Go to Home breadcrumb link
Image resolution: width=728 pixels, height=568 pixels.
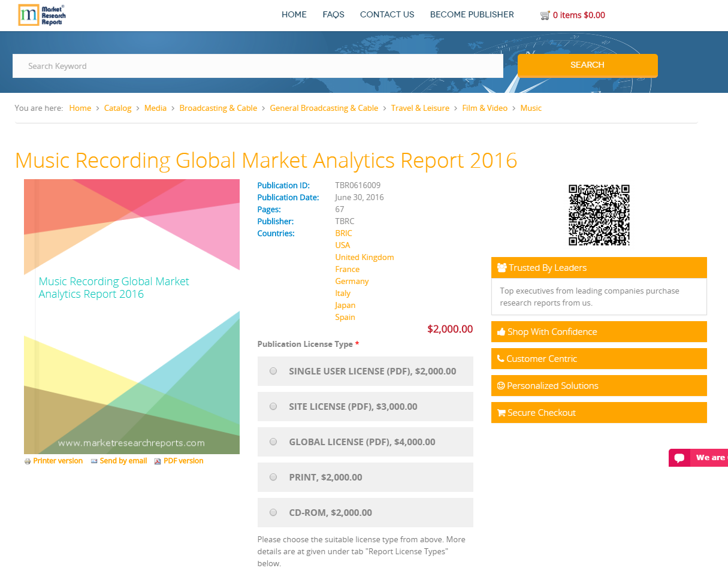coord(80,108)
